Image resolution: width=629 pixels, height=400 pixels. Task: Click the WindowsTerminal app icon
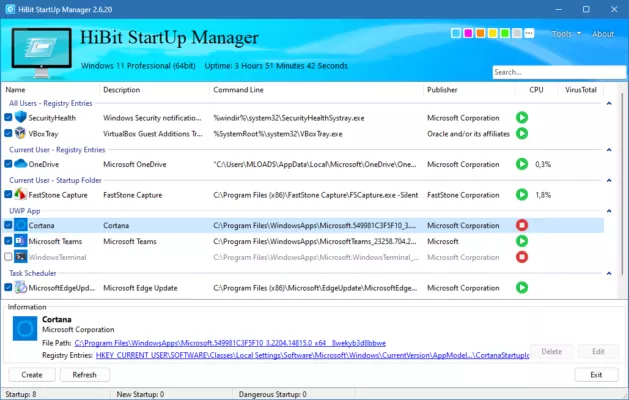point(20,257)
